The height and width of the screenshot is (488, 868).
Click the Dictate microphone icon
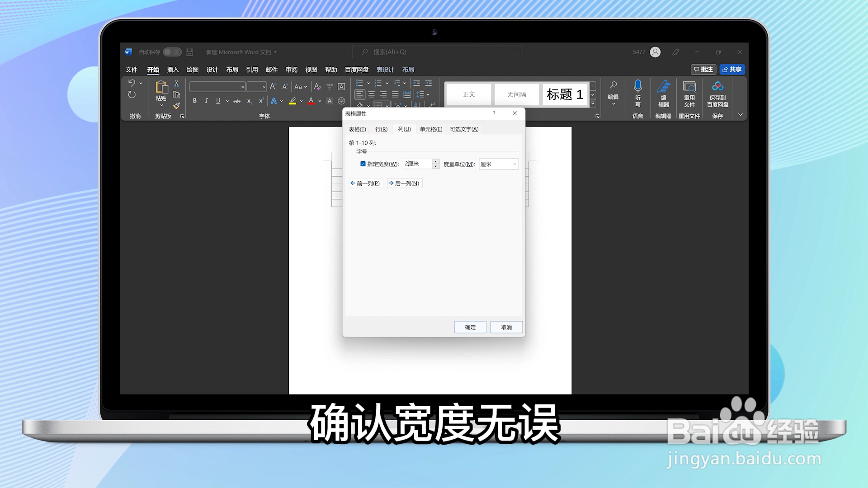pos(638,86)
